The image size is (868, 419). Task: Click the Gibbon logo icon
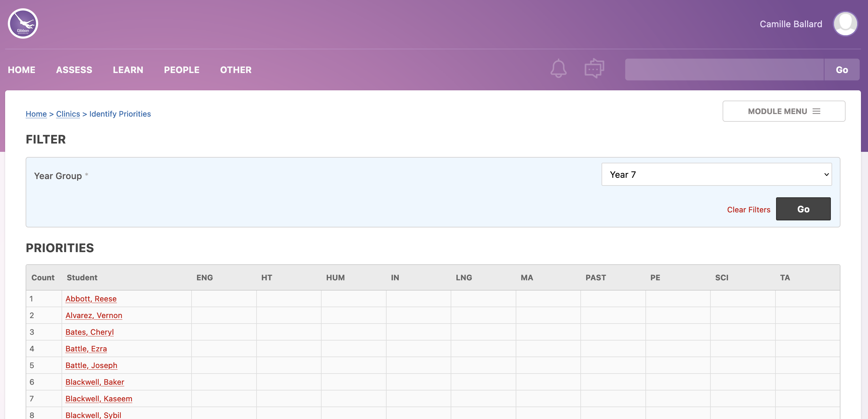[23, 24]
